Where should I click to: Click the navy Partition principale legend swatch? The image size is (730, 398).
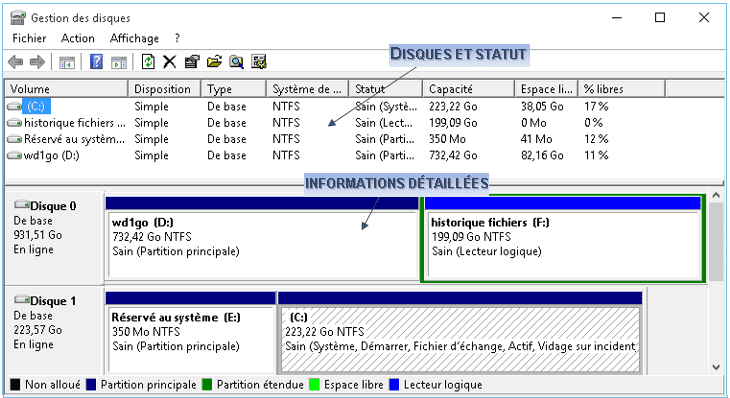click(x=91, y=385)
